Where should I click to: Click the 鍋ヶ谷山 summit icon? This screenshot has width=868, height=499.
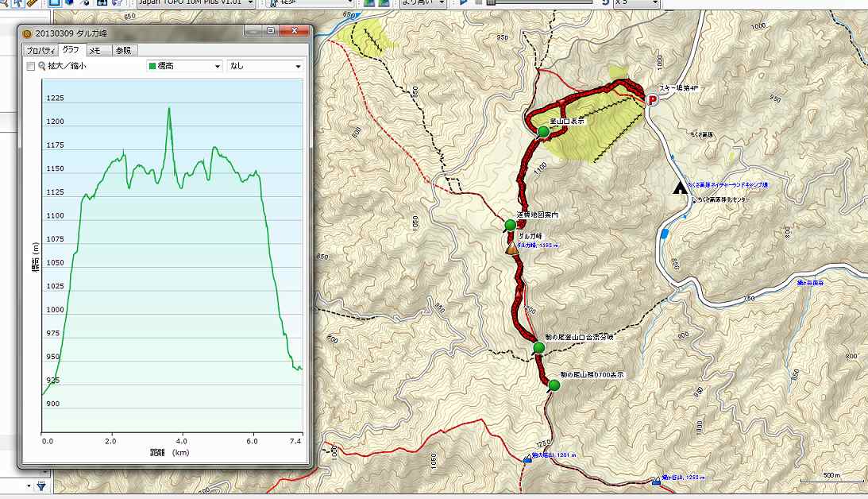(656, 481)
